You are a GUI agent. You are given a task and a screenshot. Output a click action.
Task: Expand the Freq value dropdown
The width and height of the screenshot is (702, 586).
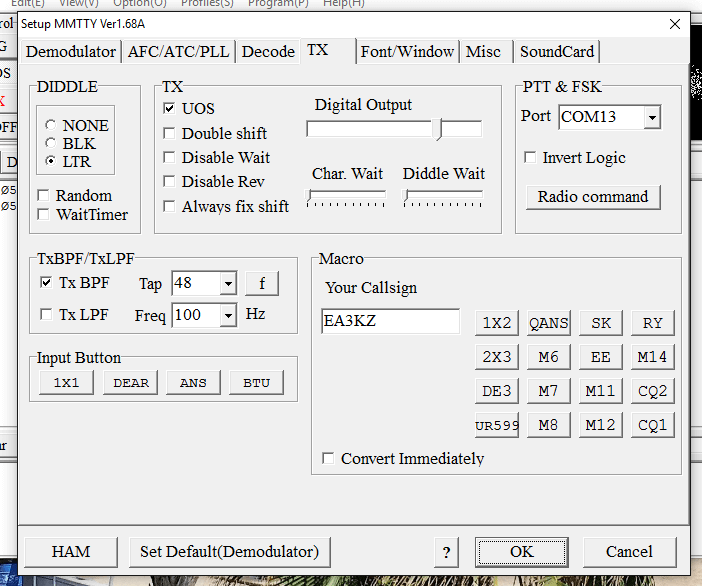click(228, 316)
